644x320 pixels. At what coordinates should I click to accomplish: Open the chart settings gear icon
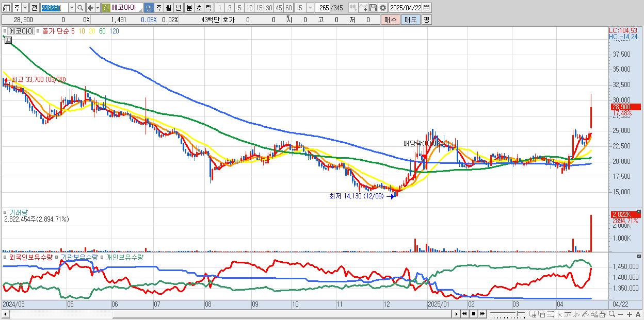pos(382,8)
